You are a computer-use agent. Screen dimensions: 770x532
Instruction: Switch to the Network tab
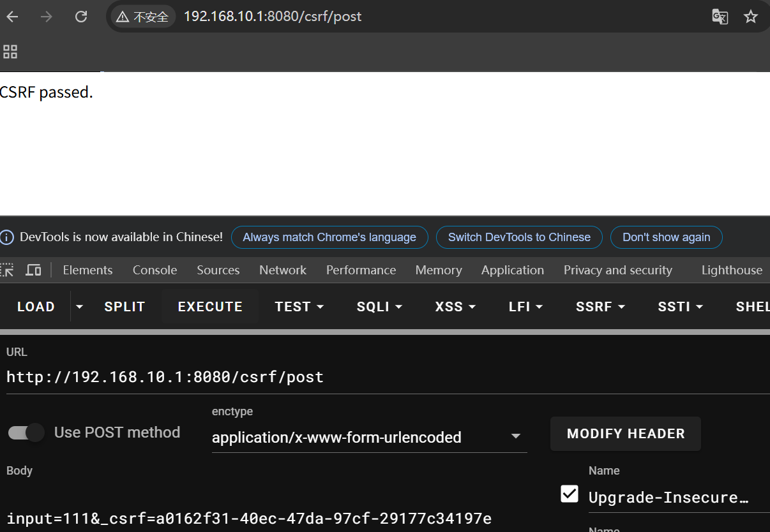283,270
